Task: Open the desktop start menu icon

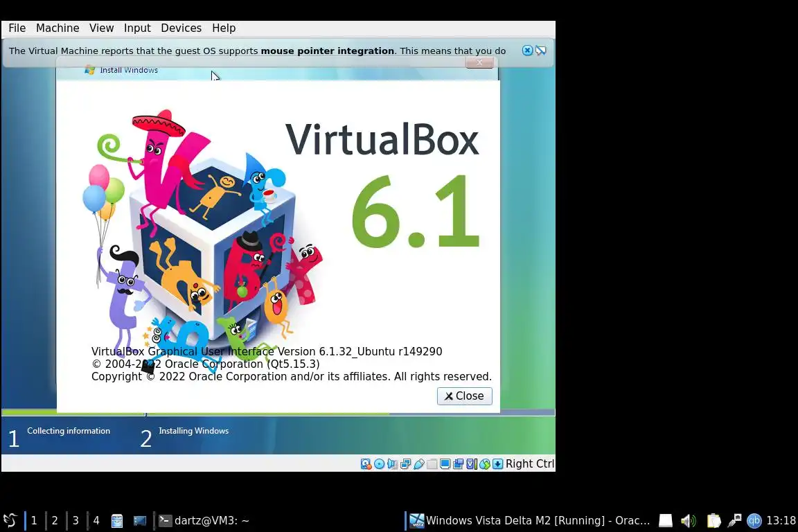Action: [x=10, y=520]
